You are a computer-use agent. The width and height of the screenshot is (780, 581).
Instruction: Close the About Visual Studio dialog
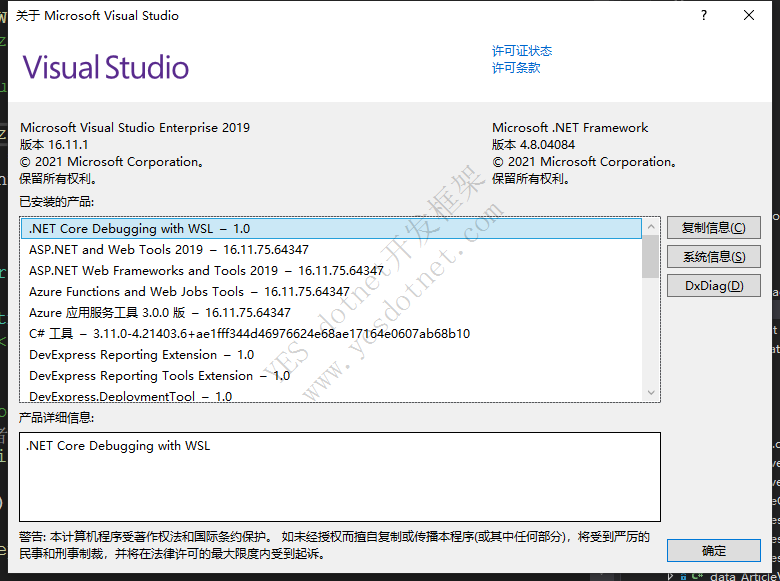tap(749, 15)
